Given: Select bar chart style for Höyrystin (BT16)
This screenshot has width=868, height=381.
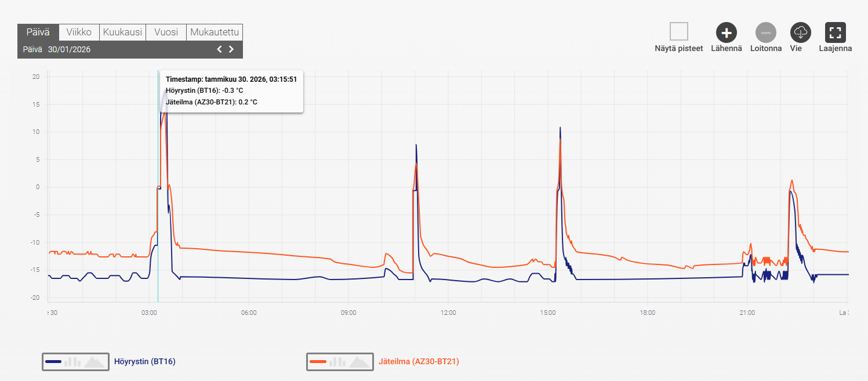Looking at the screenshot, I should coord(72,361).
